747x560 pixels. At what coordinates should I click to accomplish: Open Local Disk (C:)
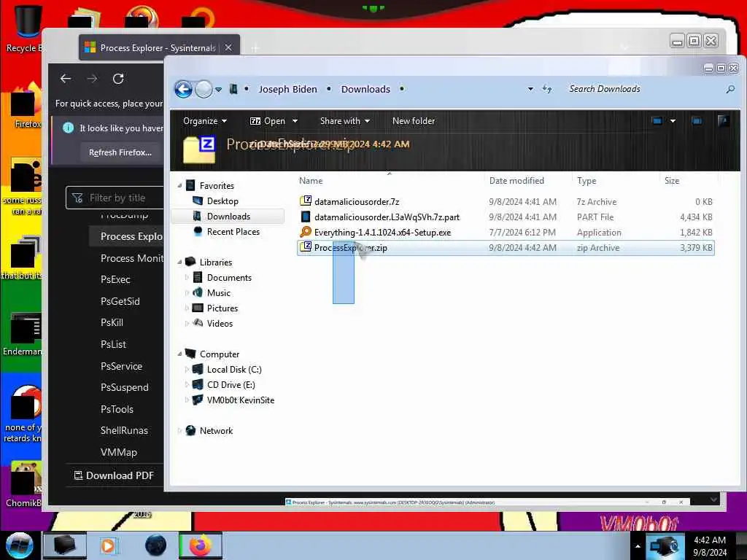(234, 370)
